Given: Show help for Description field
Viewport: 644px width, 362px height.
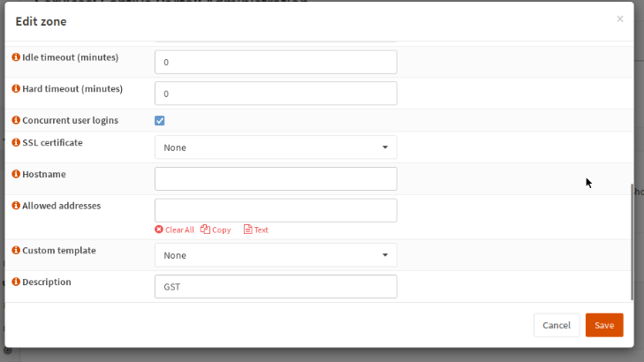Looking at the screenshot, I should coord(16,283).
